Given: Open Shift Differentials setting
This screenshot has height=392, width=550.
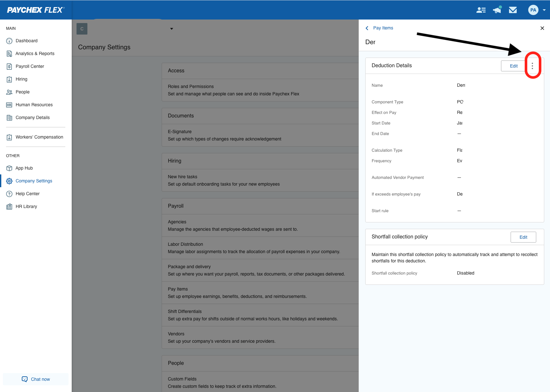Looking at the screenshot, I should pos(260,315).
